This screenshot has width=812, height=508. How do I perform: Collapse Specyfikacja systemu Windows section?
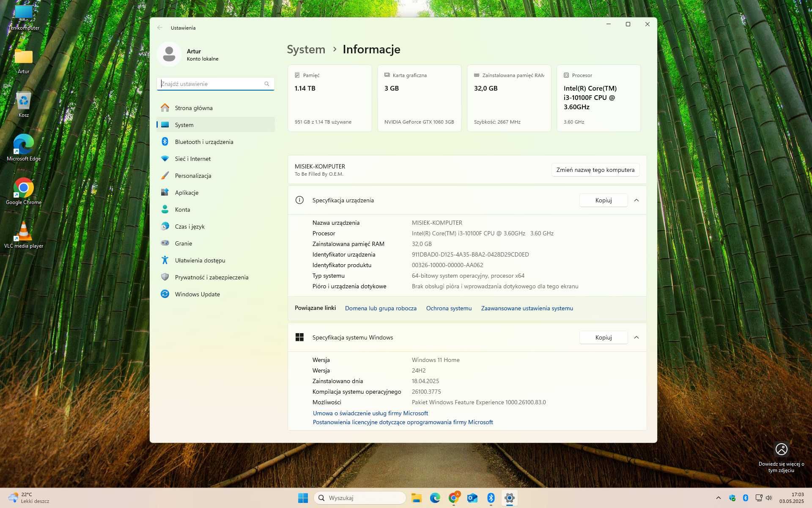click(636, 337)
